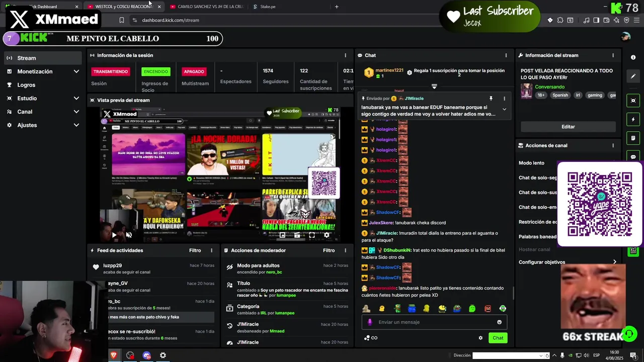Open Brave browser in taskbar
Screen dimensions: 644x362
click(x=114, y=355)
